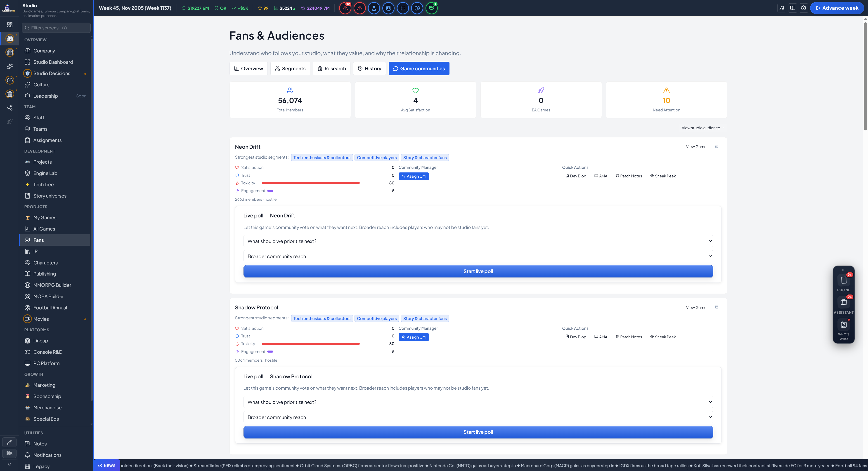Click the Shadow Protocol toxicity bar
Screen dimensions: 868x471
(311, 344)
